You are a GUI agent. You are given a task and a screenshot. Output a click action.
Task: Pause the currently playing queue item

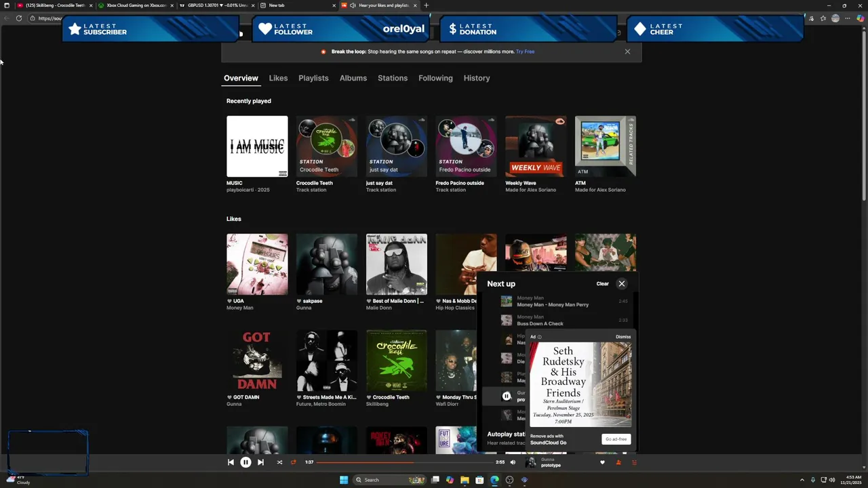(507, 396)
